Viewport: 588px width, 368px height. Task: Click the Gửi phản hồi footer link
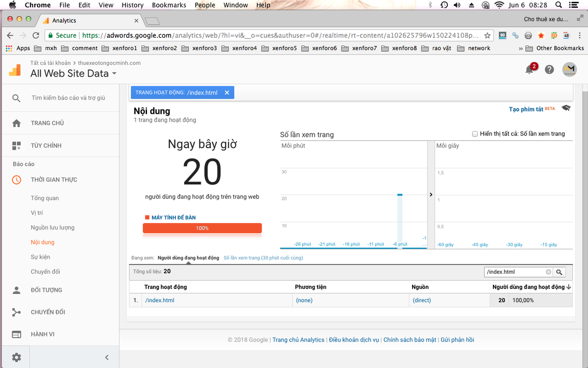pos(457,340)
